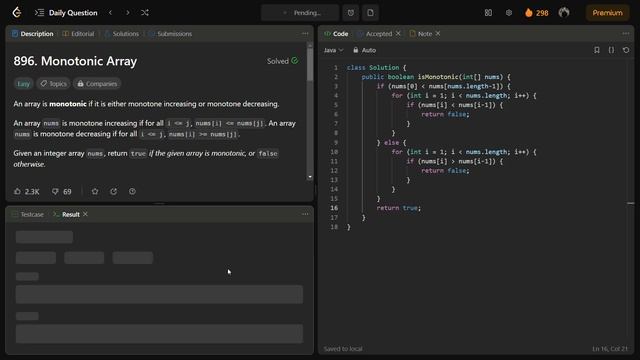
Task: Expand the Topics tag
Action: tap(53, 84)
